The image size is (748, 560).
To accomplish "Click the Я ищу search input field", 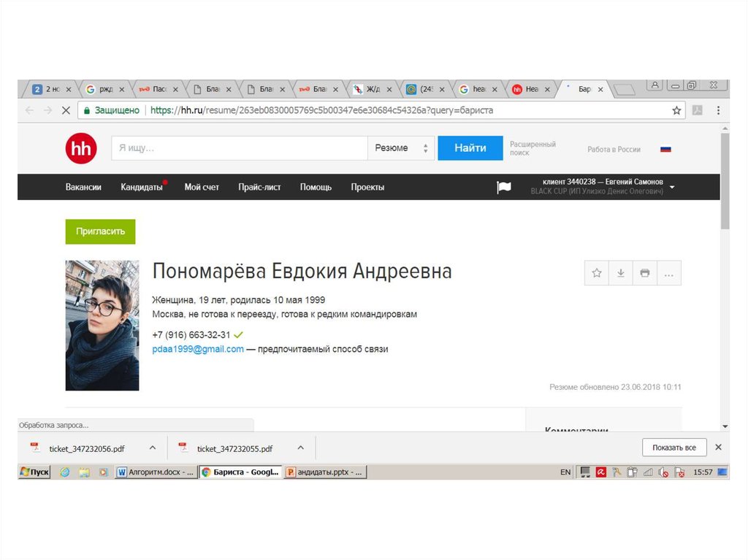I will (x=239, y=148).
